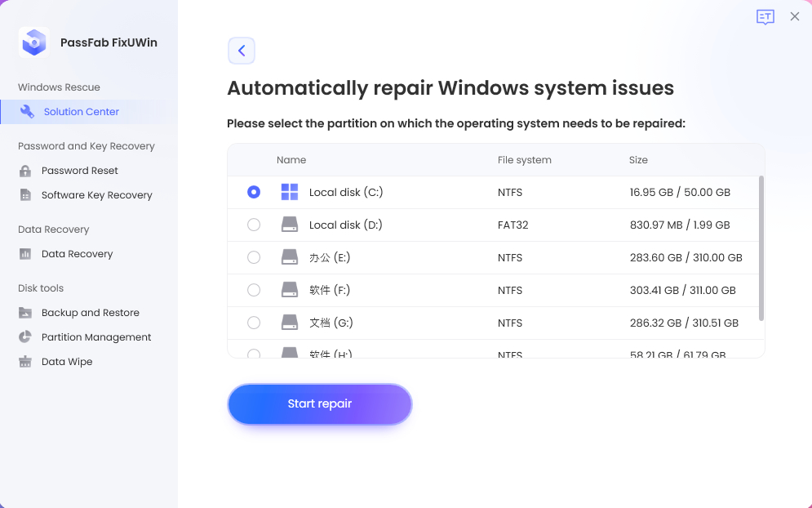Select the radio button for Local disk (D:)
Image resolution: width=812 pixels, height=508 pixels.
pyautogui.click(x=254, y=225)
